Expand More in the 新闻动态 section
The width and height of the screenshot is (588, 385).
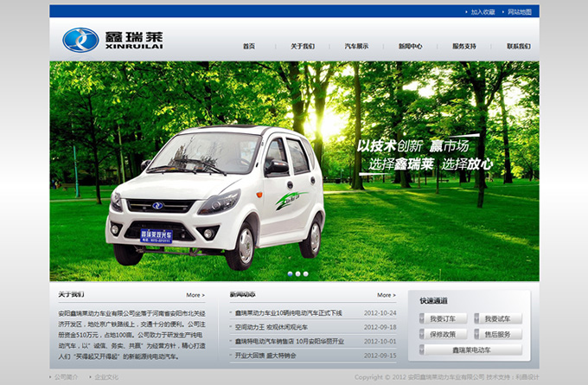click(386, 295)
